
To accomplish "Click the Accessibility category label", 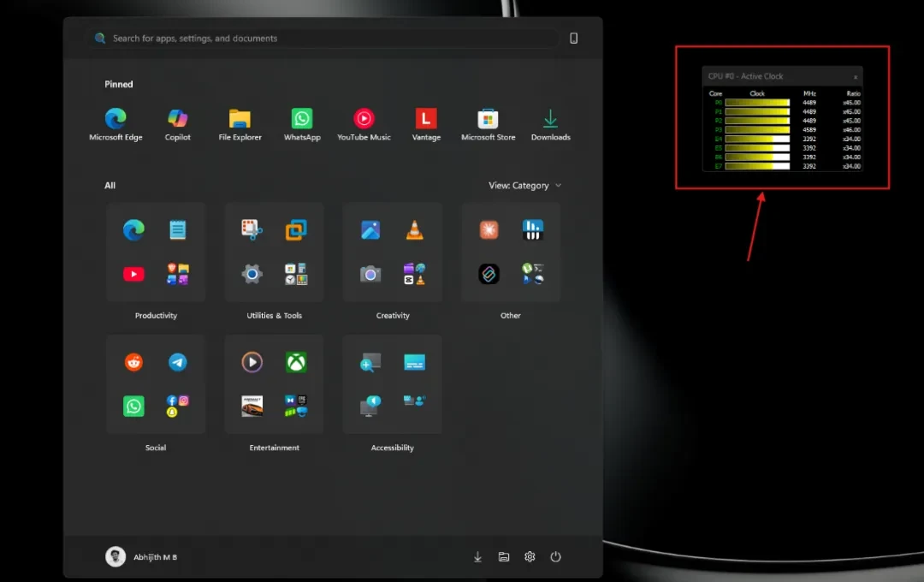I will pos(393,448).
